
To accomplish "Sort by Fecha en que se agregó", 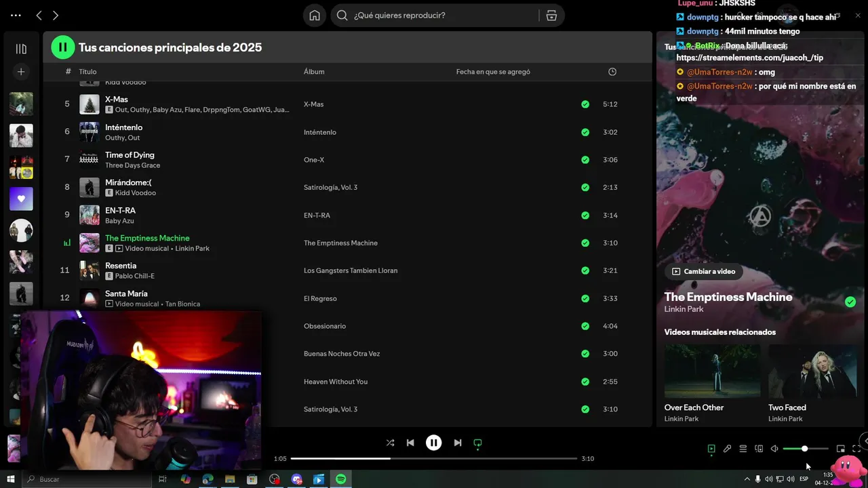I will [x=493, y=72].
